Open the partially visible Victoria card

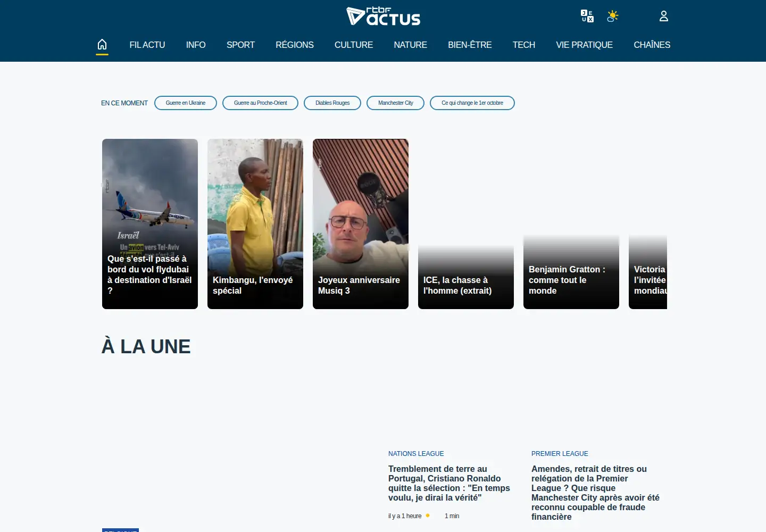(648, 224)
